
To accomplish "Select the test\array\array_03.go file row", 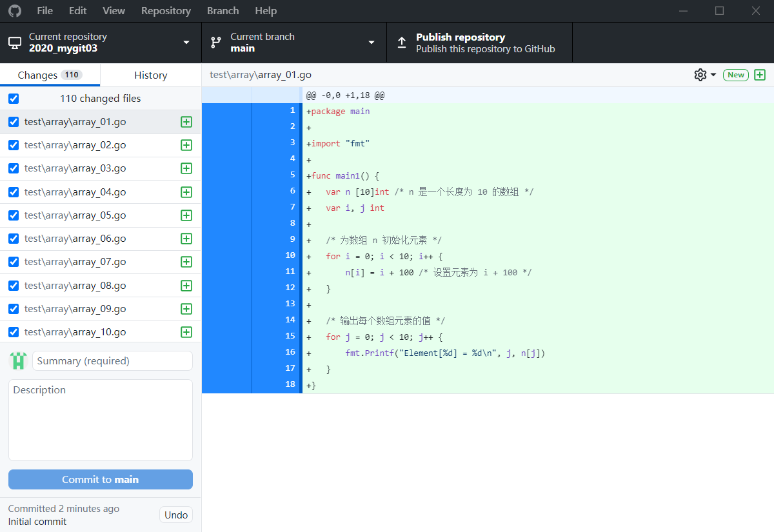I will click(101, 168).
